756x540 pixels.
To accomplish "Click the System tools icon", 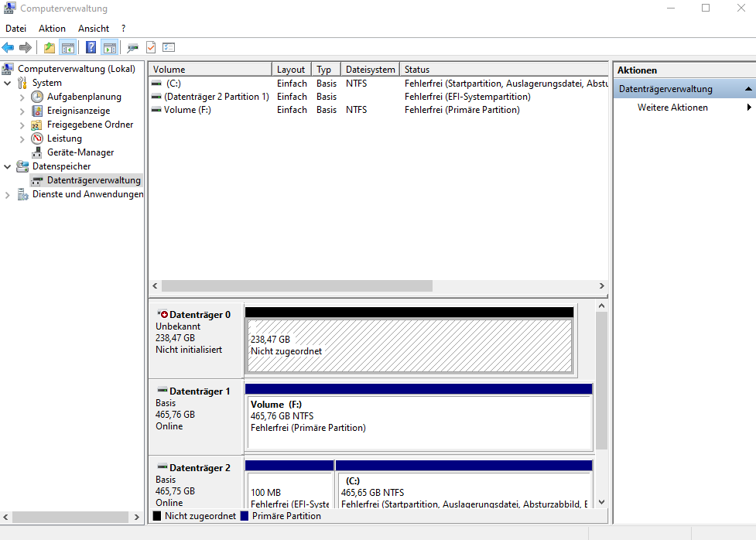I will click(22, 83).
